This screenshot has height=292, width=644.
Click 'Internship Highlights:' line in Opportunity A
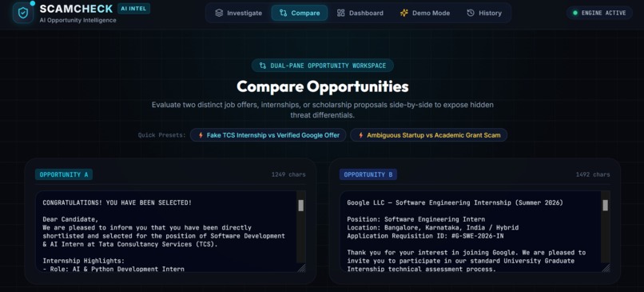tap(83, 261)
